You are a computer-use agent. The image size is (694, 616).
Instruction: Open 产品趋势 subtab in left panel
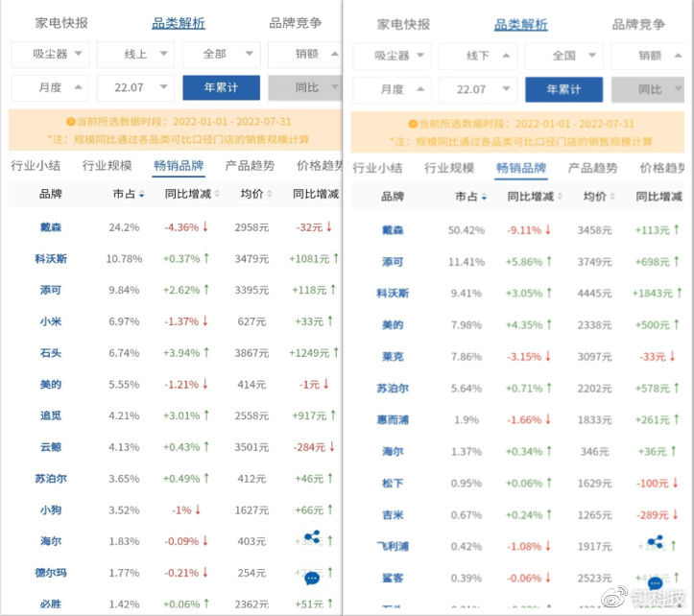tap(251, 166)
